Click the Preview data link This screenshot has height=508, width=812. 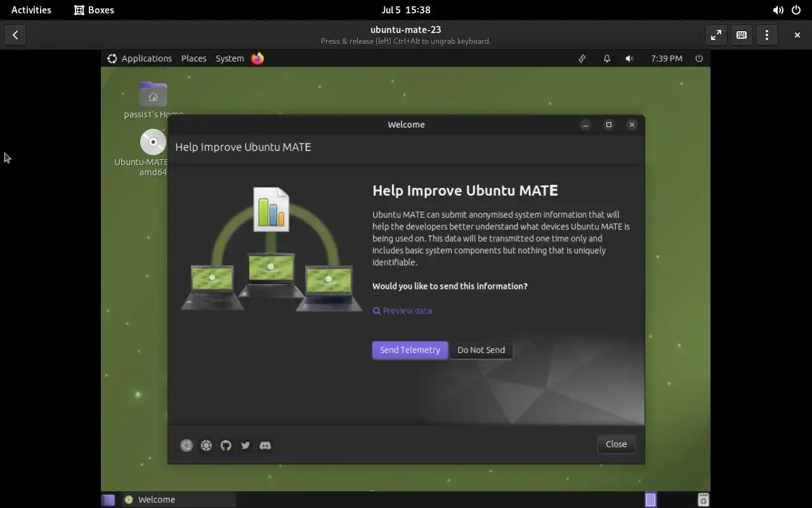coord(407,311)
